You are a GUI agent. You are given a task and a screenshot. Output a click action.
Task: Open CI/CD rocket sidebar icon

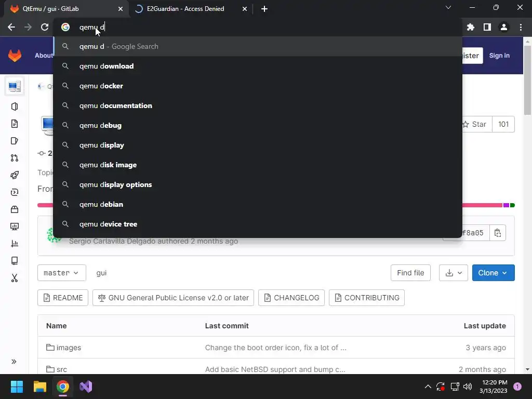tap(14, 175)
